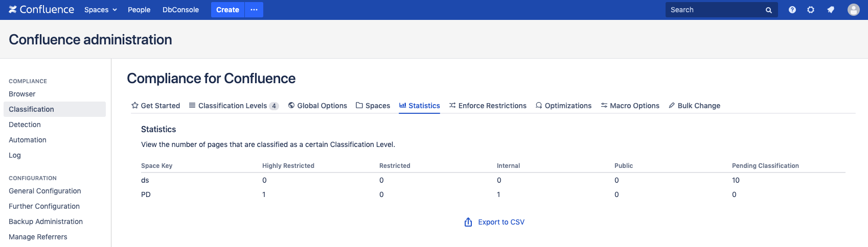Click the Export to CSV link
Screen dimensions: 868x247
click(501, 222)
